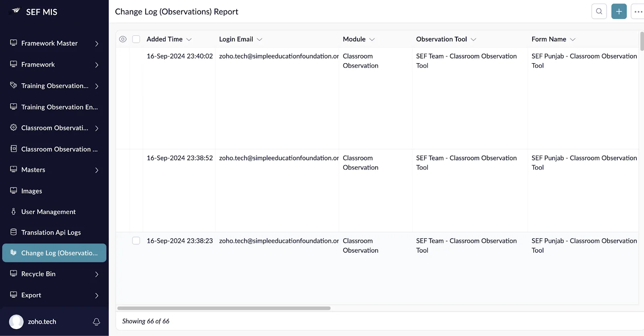This screenshot has height=336, width=644.
Task: Check the 23:38:23 row checkbox
Action: [x=136, y=241]
